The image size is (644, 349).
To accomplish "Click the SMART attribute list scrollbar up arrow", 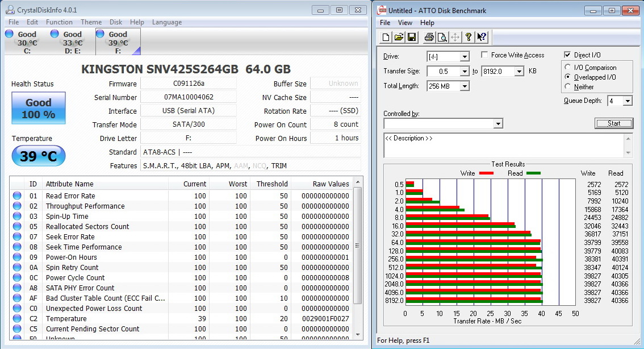I will [x=357, y=182].
